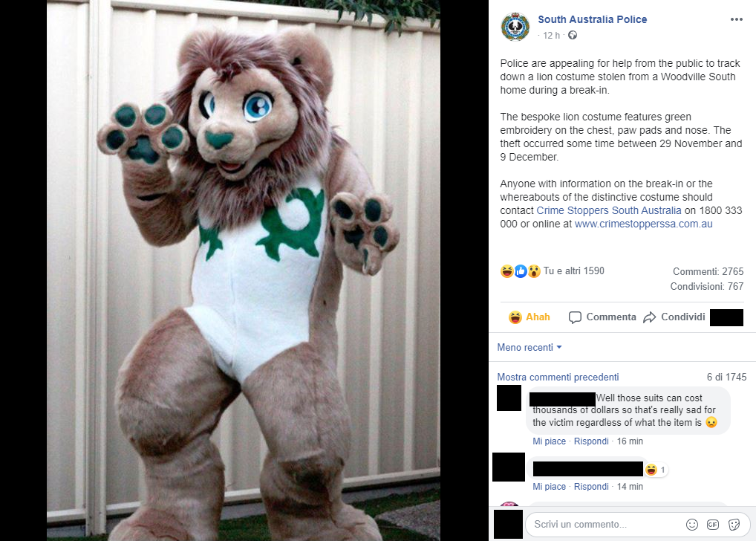Click the lion costume photo
Image resolution: width=756 pixels, height=541 pixels.
pyautogui.click(x=244, y=270)
